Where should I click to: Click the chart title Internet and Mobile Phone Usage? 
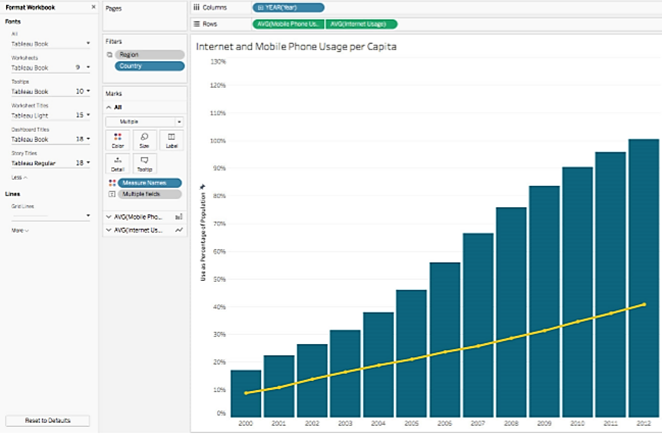296,46
